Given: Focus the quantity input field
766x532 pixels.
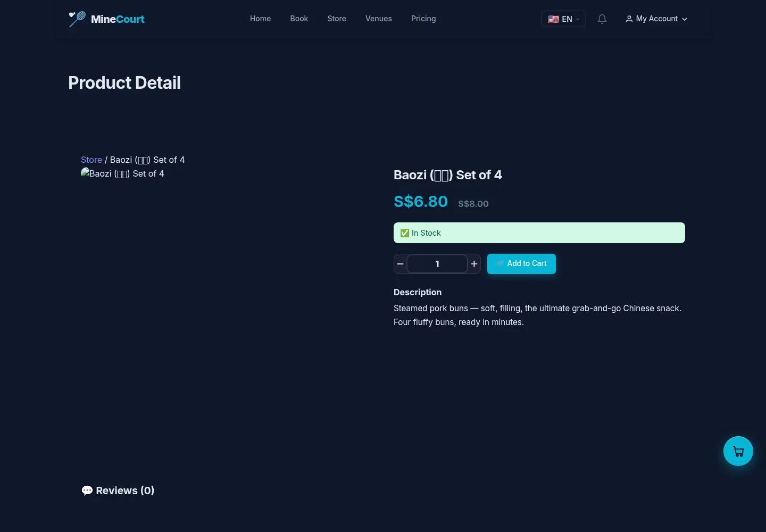Looking at the screenshot, I should coord(437,264).
